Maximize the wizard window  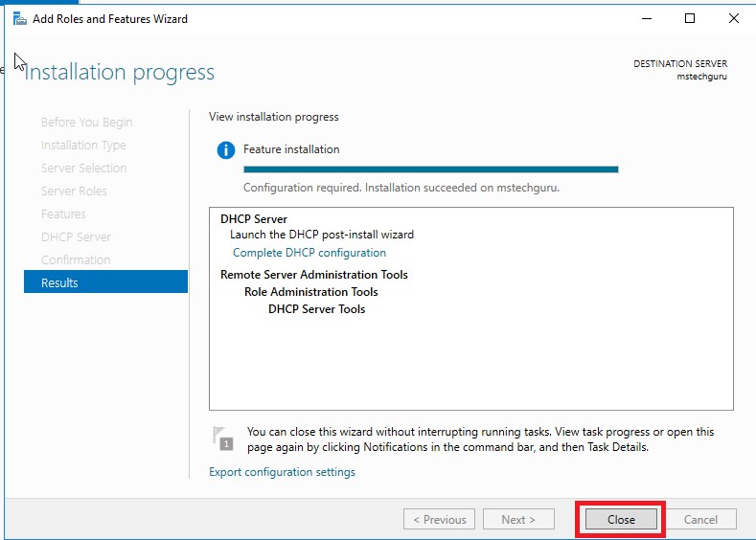coord(690,19)
